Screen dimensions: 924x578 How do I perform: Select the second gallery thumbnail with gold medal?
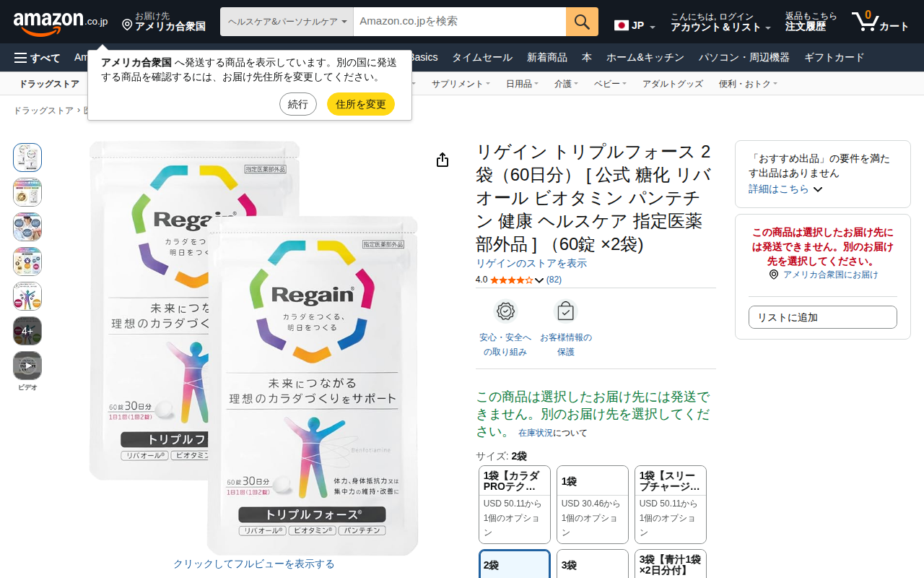[x=27, y=192]
